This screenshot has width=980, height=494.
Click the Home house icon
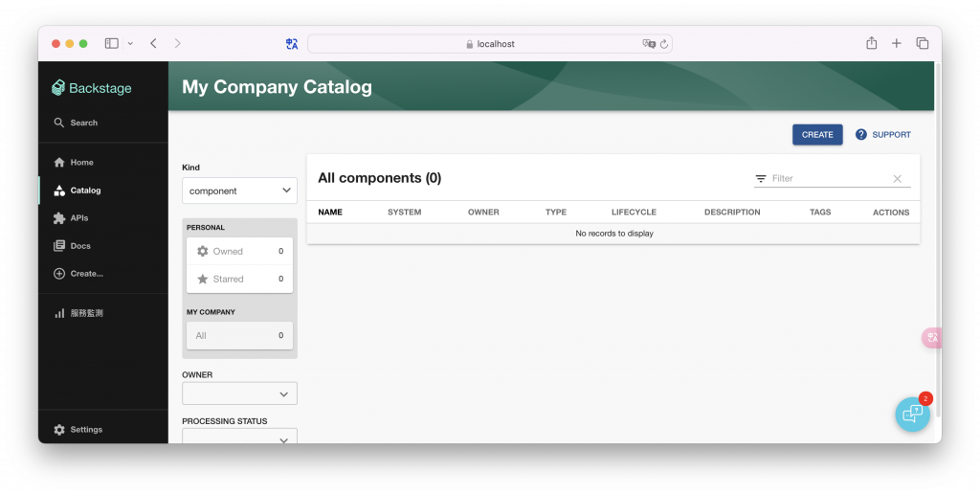click(x=59, y=163)
